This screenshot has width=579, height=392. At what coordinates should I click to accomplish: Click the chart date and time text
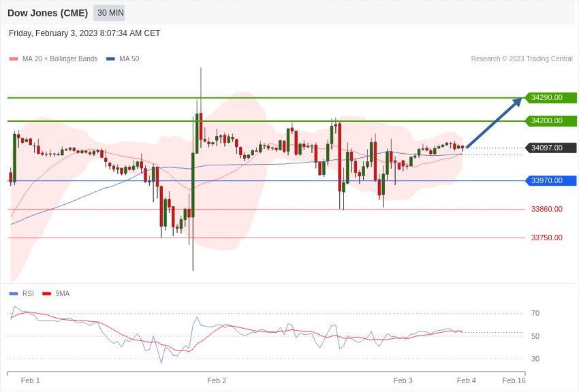[84, 33]
